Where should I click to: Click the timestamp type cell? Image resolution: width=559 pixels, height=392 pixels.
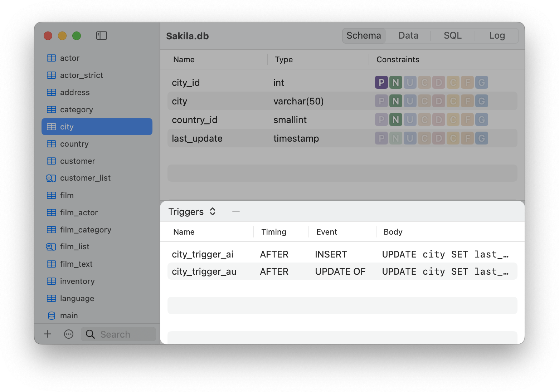coord(296,138)
